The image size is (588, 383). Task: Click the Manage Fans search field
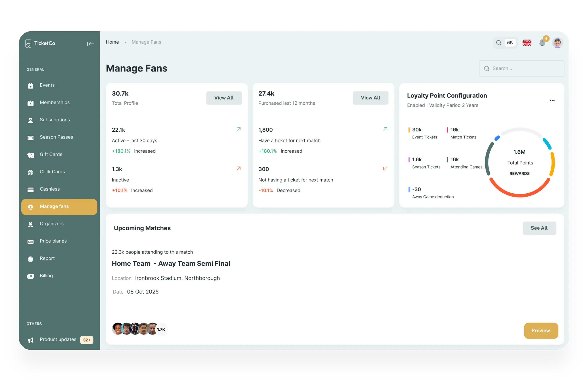click(521, 68)
